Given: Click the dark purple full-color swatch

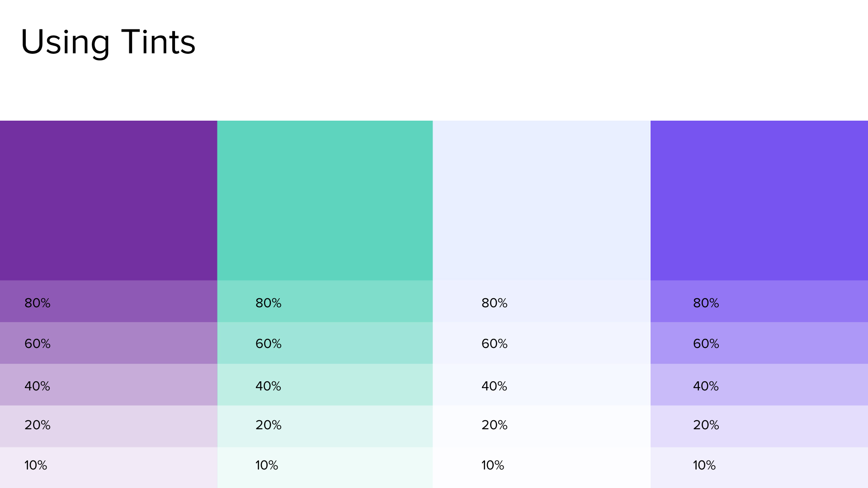Looking at the screenshot, I should tap(108, 200).
